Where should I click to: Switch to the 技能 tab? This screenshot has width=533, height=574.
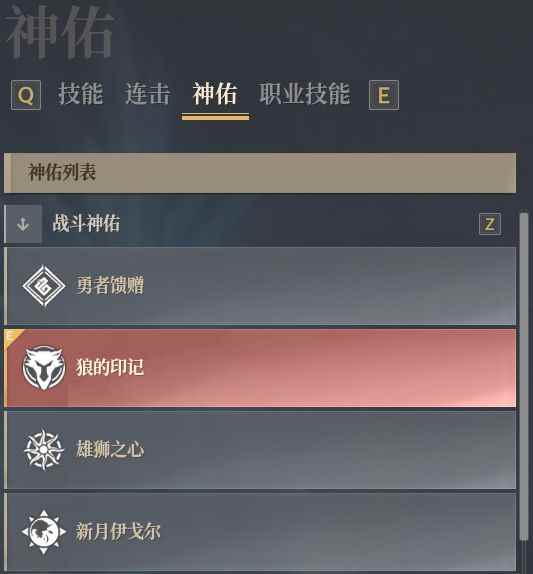tap(81, 94)
